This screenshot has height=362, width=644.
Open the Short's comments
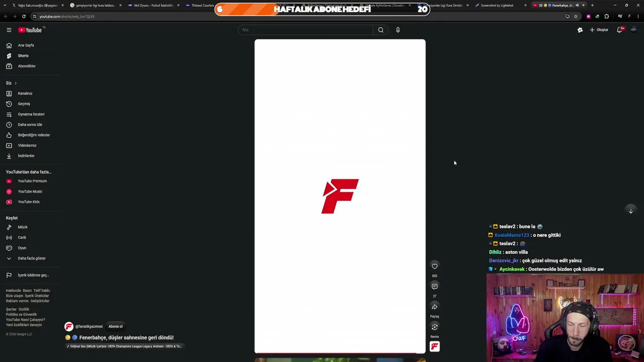click(x=435, y=287)
